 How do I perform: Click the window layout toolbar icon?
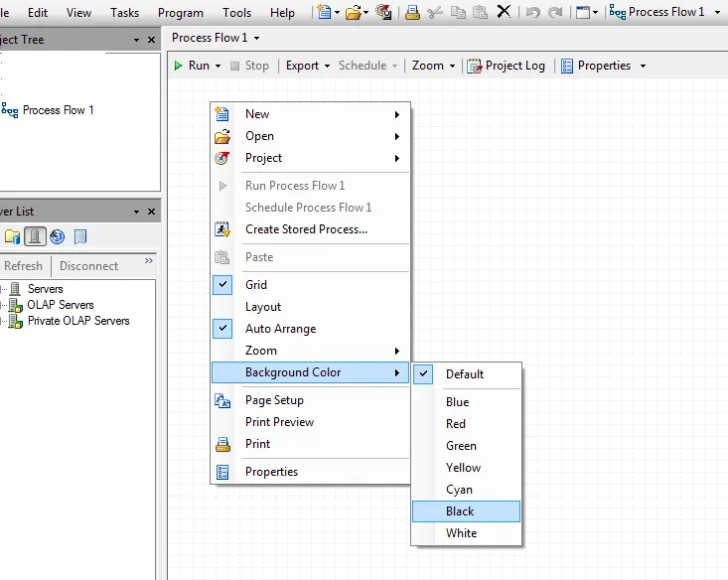[583, 12]
